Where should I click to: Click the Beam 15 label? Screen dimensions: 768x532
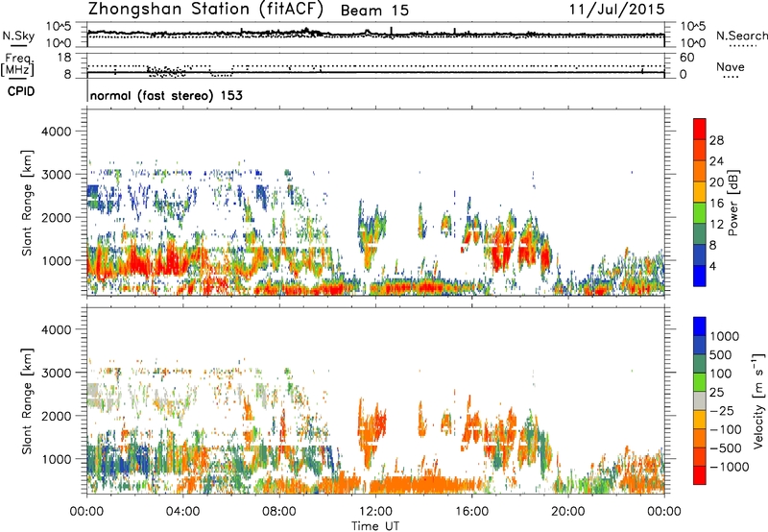(374, 11)
